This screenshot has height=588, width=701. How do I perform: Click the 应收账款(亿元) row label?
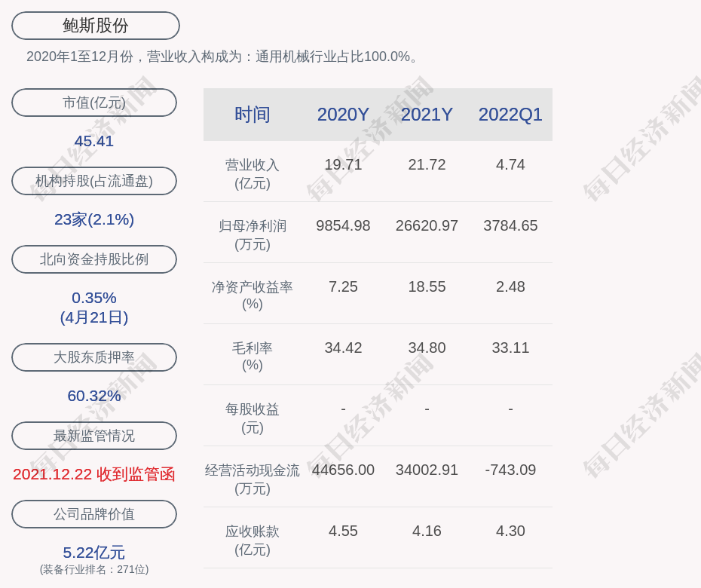point(253,541)
